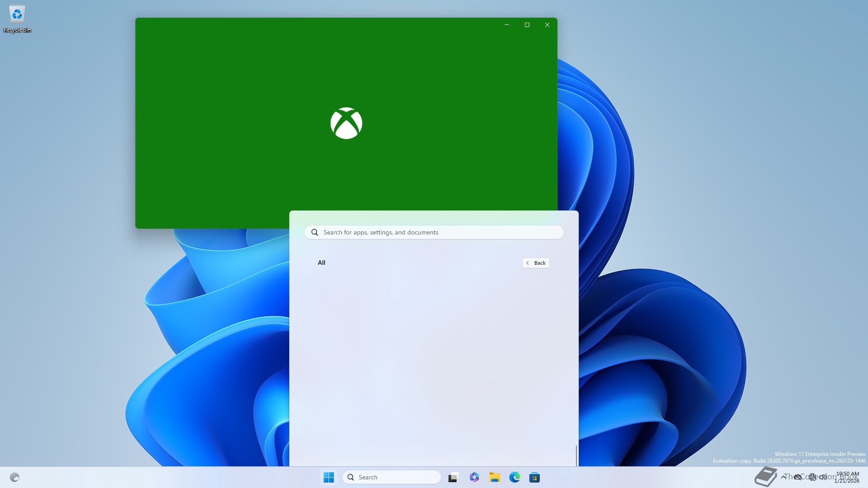This screenshot has width=868, height=488.
Task: Expand the hidden tray icons chevron
Action: [x=783, y=477]
